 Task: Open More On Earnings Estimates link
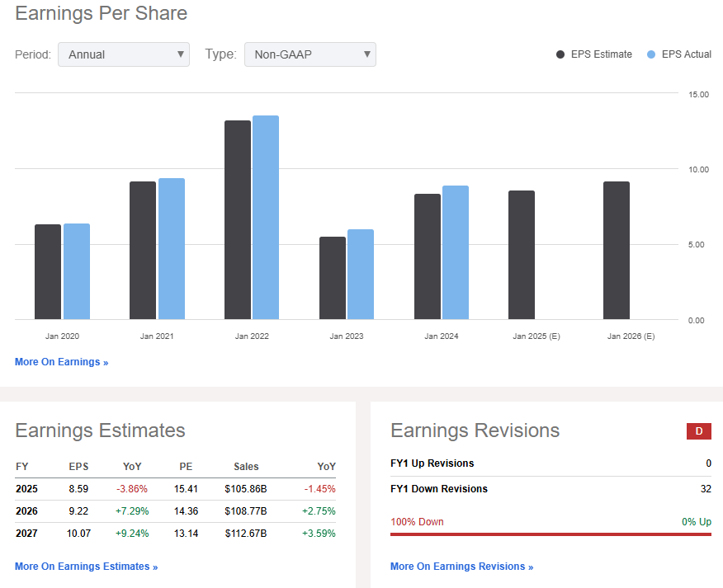point(86,567)
